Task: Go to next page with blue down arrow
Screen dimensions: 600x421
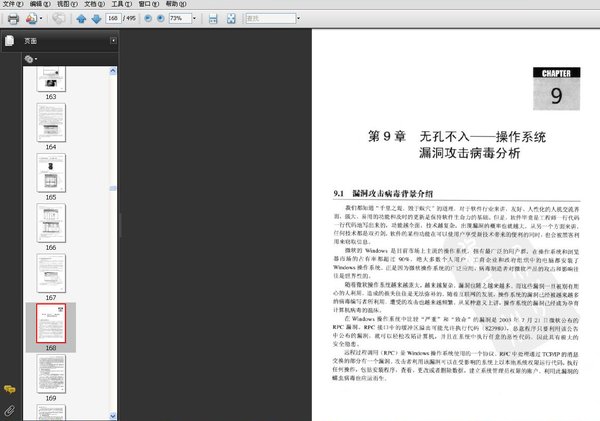Action: pyautogui.click(x=96, y=18)
